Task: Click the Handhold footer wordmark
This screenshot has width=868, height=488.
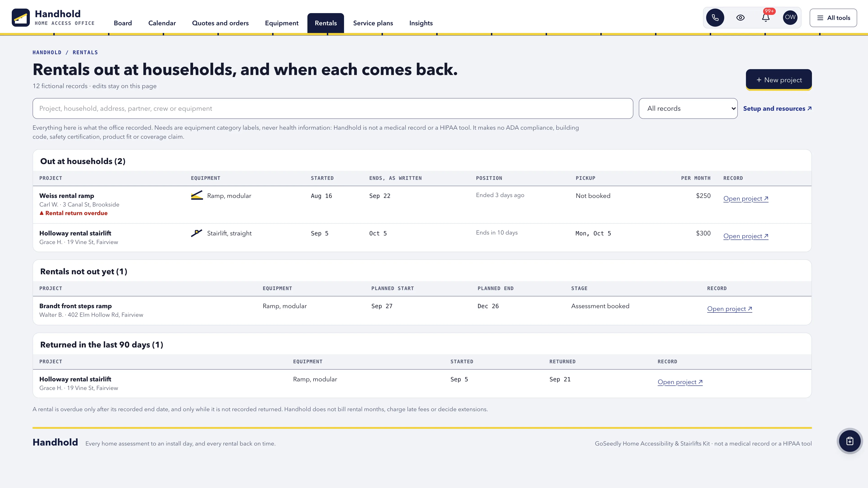Action: coord(55,442)
